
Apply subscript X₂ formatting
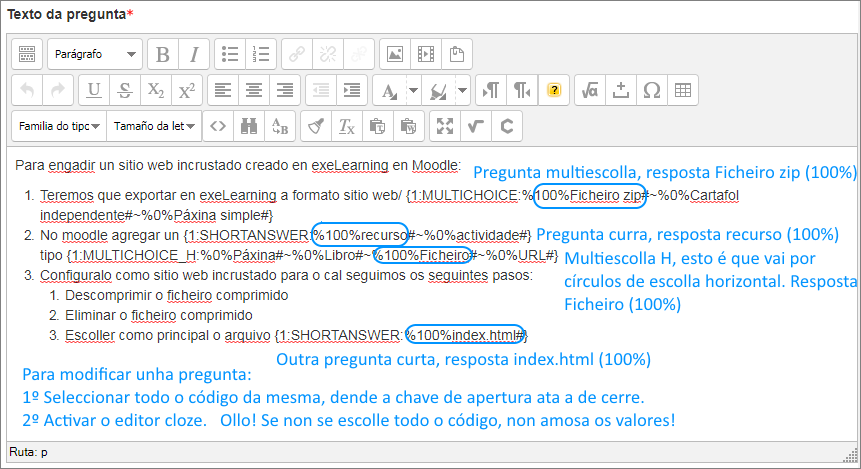pos(156,90)
